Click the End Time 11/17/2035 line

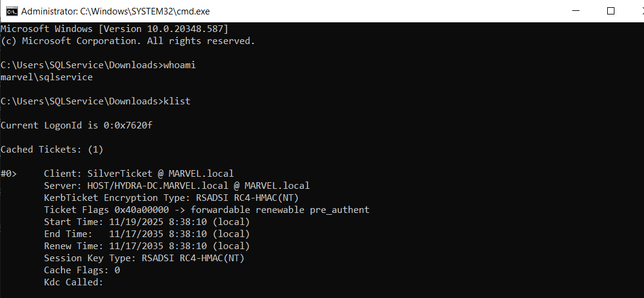pyautogui.click(x=147, y=234)
